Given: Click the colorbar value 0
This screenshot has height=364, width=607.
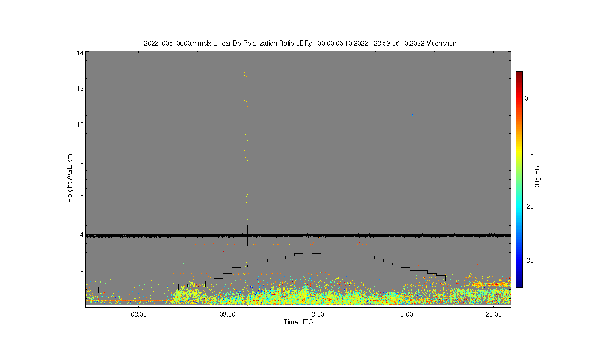Looking at the screenshot, I should pyautogui.click(x=526, y=98).
